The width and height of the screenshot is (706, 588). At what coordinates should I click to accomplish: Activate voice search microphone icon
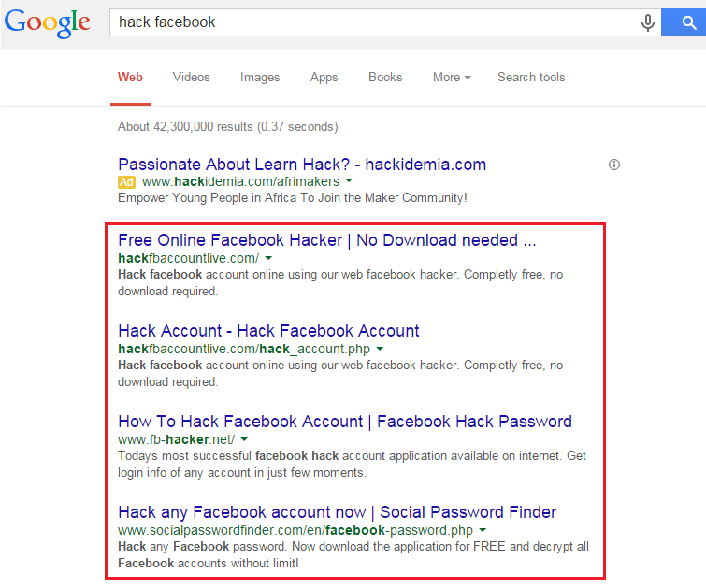tap(647, 22)
